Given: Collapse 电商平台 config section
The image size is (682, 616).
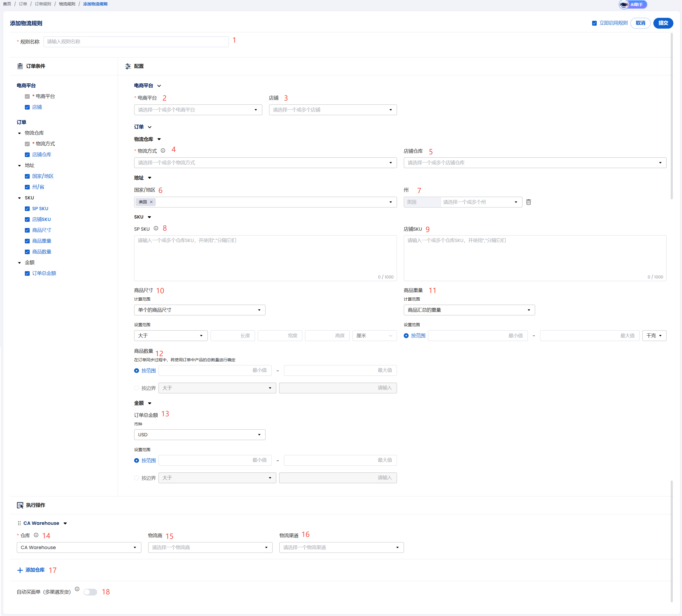Looking at the screenshot, I should (159, 86).
